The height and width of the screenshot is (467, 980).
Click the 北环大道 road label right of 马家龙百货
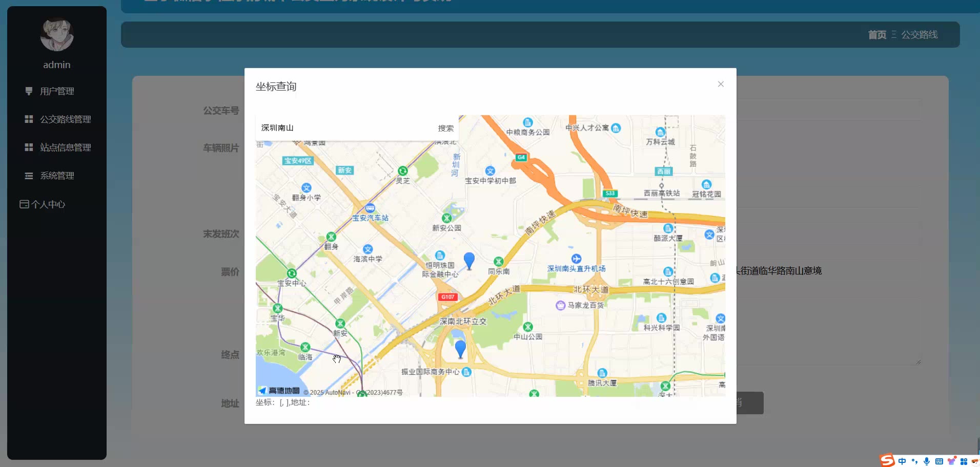pyautogui.click(x=590, y=289)
